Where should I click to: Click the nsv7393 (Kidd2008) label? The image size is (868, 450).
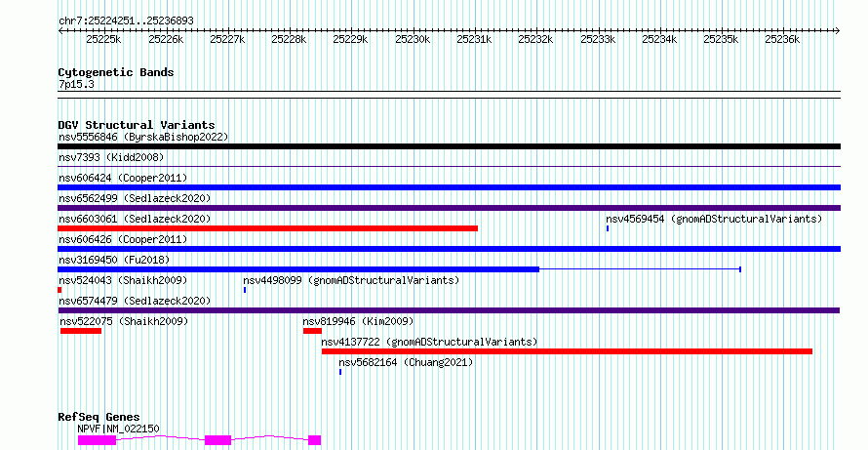pyautogui.click(x=111, y=157)
